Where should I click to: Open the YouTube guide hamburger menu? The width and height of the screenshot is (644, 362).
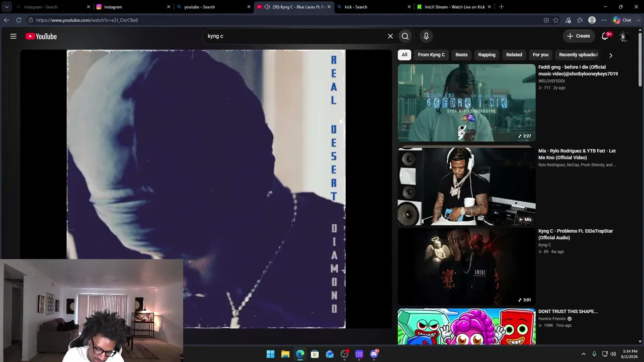[14, 36]
